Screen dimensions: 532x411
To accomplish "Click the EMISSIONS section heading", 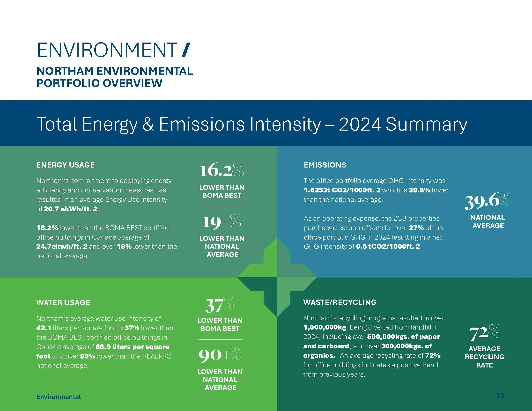I will click(325, 165).
